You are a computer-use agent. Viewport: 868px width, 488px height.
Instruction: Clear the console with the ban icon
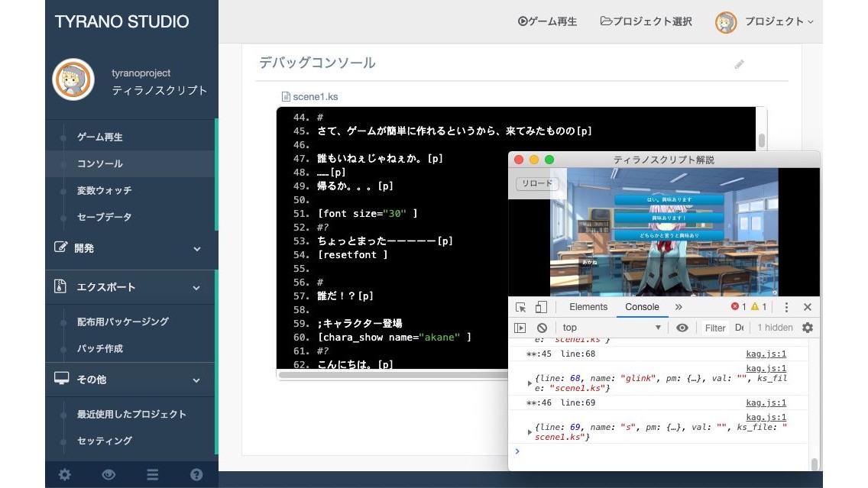tap(542, 328)
